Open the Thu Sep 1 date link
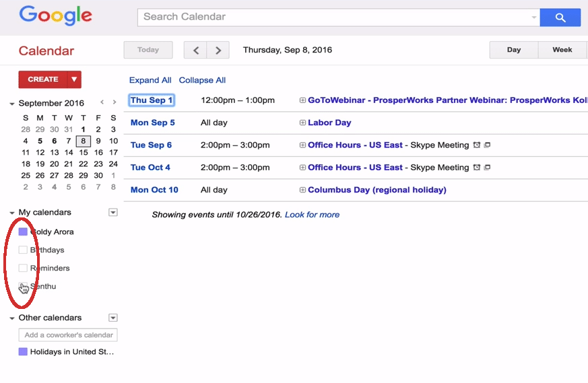Viewport: 588px width, 383px height. 152,100
